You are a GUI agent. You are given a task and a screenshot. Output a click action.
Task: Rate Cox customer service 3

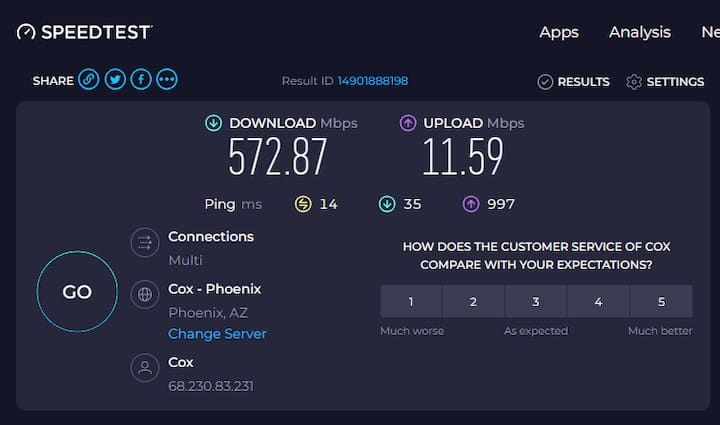536,301
